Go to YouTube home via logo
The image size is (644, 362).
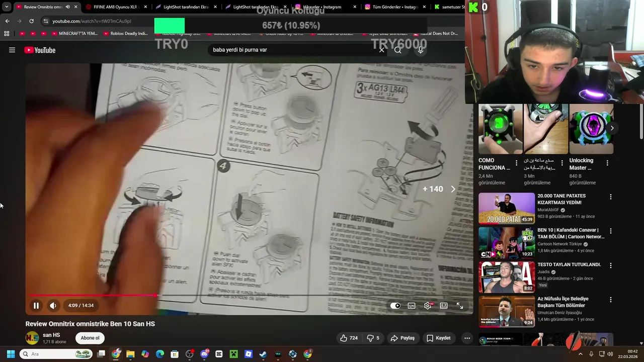(x=40, y=50)
